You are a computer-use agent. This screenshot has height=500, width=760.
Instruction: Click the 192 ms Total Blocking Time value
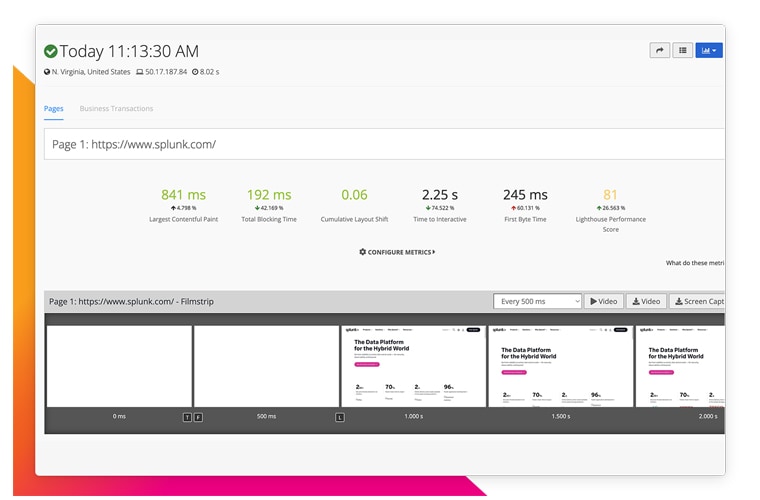(269, 195)
